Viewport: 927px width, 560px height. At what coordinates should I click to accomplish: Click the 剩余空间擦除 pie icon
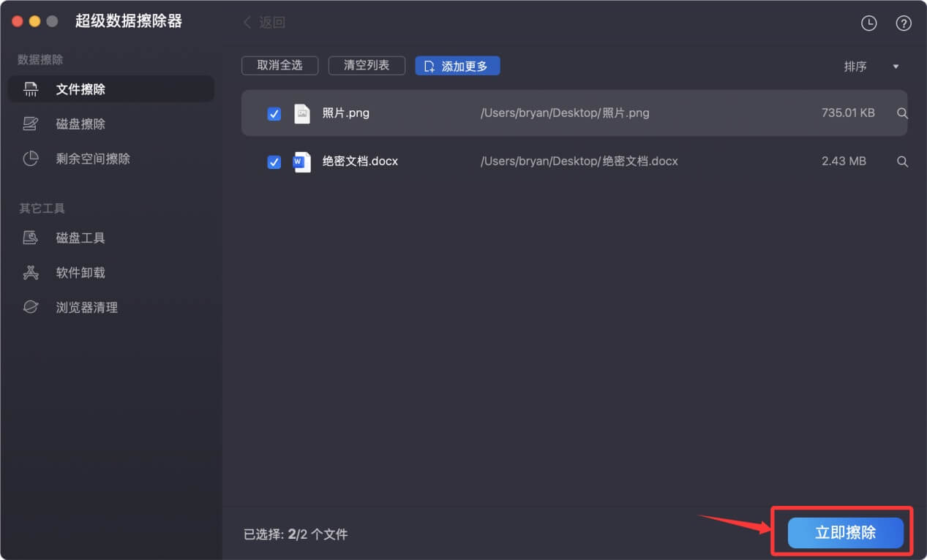click(x=30, y=159)
